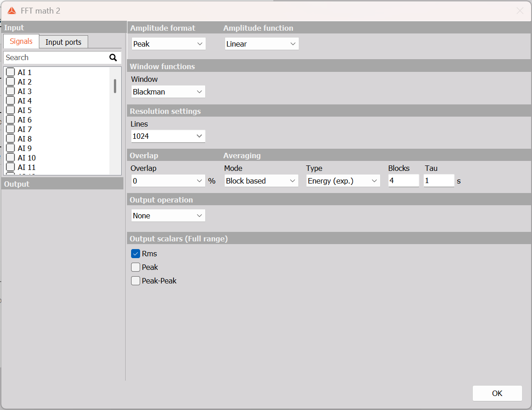Click the FFT math 2 app logo icon

[x=12, y=11]
